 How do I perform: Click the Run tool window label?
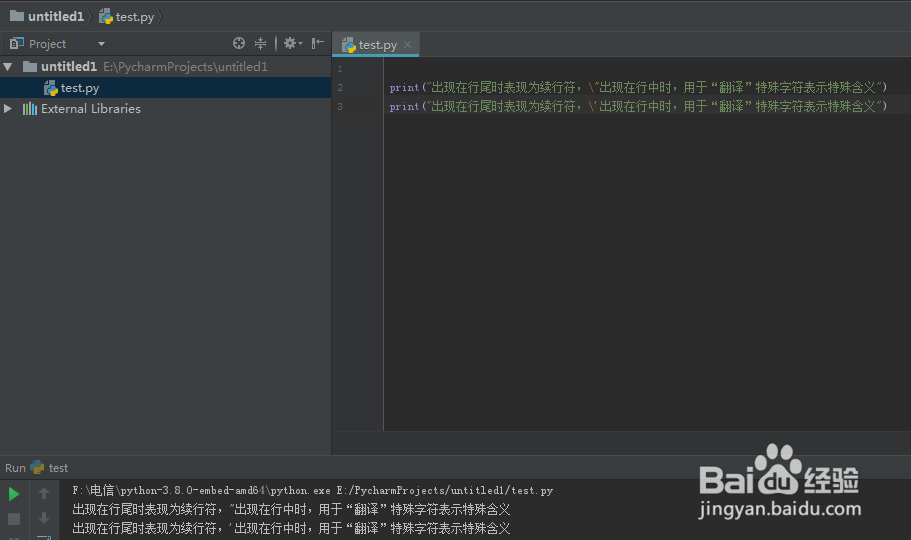click(x=15, y=468)
